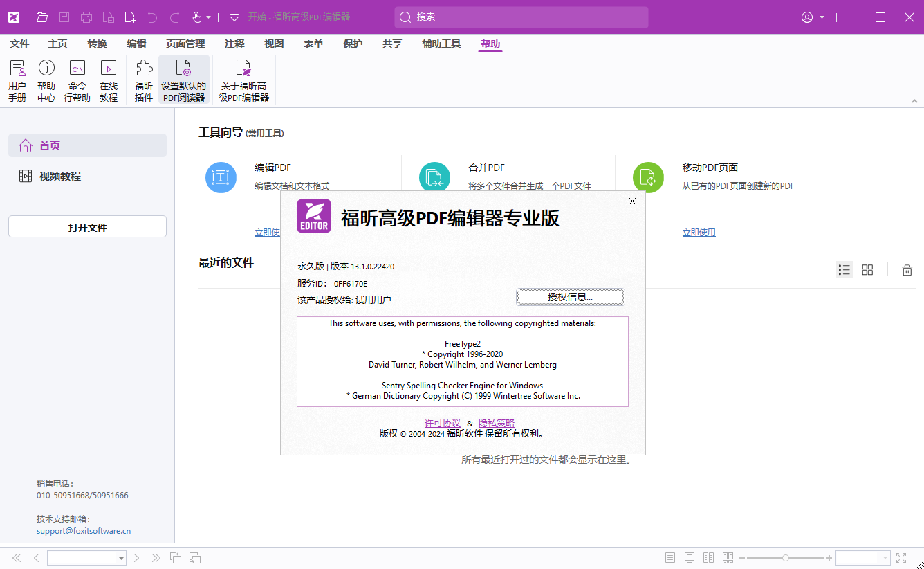The image size is (924, 569).
Task: Switch to the 保护 tab
Action: [x=353, y=44]
